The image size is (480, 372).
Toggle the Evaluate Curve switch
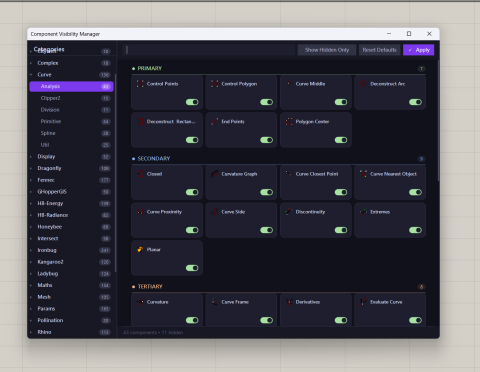point(415,320)
